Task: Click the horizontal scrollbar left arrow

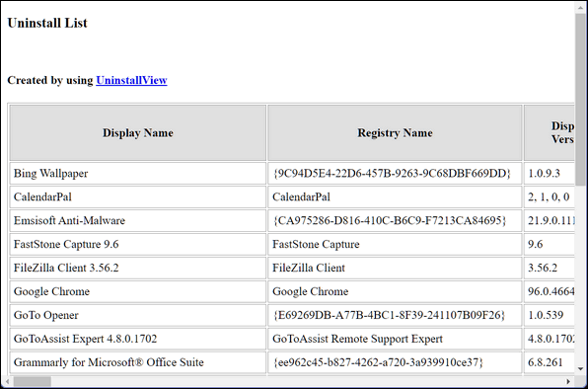Action: click(x=8, y=381)
